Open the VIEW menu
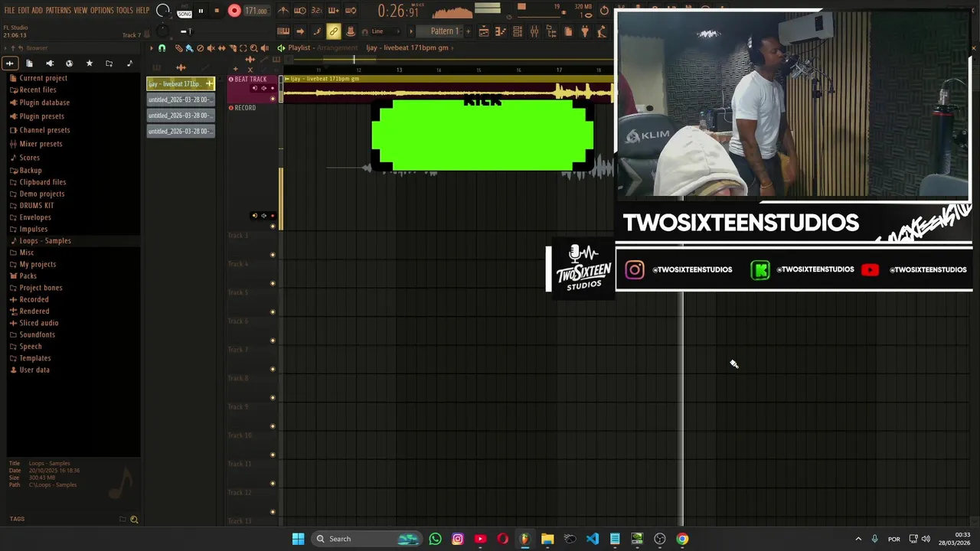The height and width of the screenshot is (551, 980). tap(80, 10)
